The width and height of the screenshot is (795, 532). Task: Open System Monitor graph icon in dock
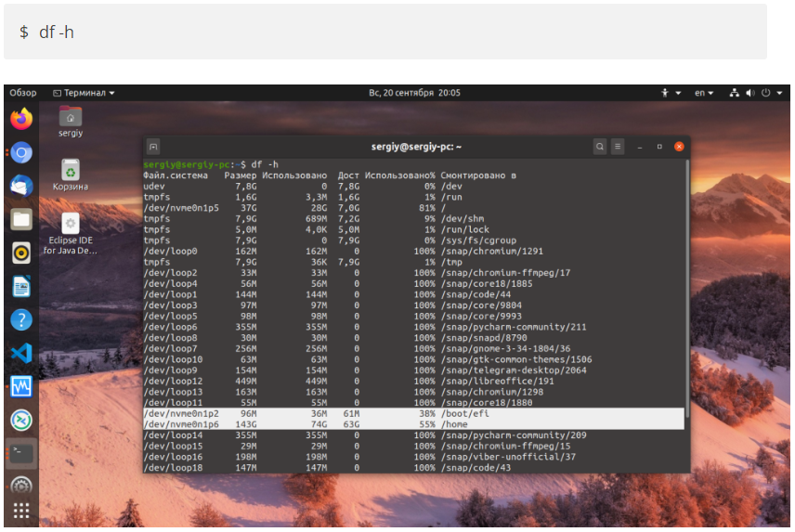point(21,386)
